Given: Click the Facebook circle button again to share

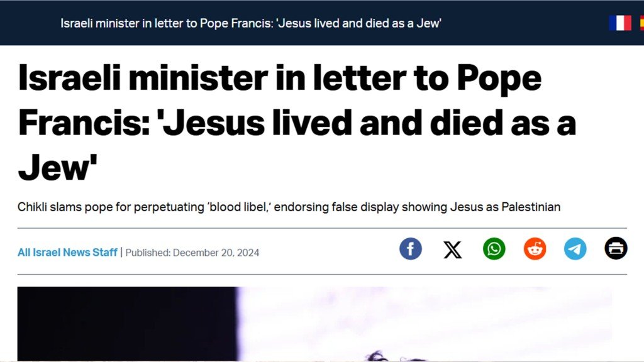Looking at the screenshot, I should click(411, 249).
